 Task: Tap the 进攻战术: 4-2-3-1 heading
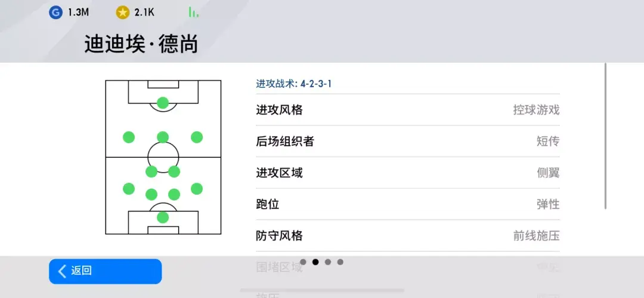pos(294,84)
